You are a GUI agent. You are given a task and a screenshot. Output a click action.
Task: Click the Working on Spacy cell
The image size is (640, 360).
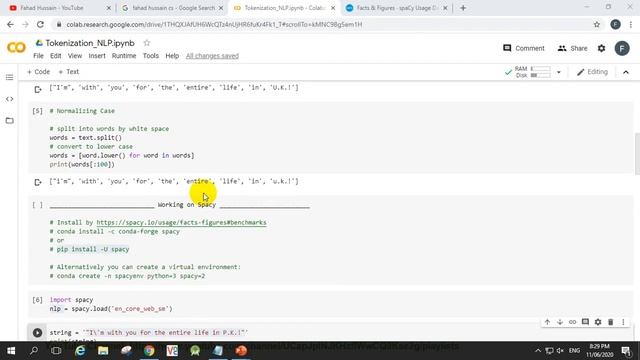pos(331,240)
